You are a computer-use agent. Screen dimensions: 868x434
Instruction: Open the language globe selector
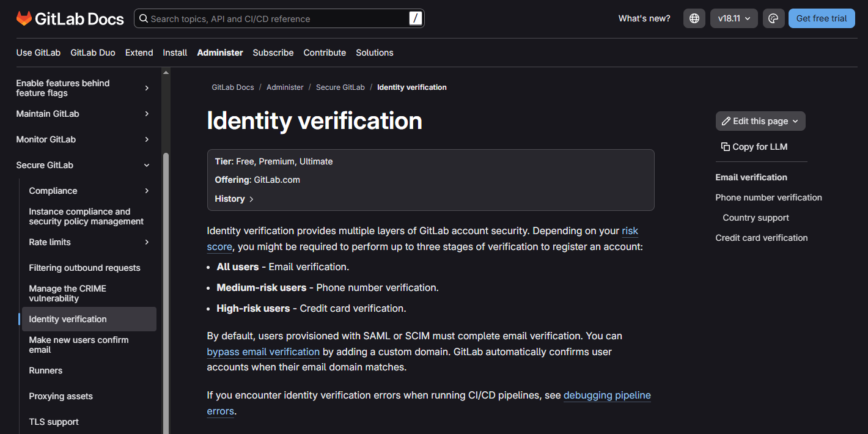tap(694, 18)
